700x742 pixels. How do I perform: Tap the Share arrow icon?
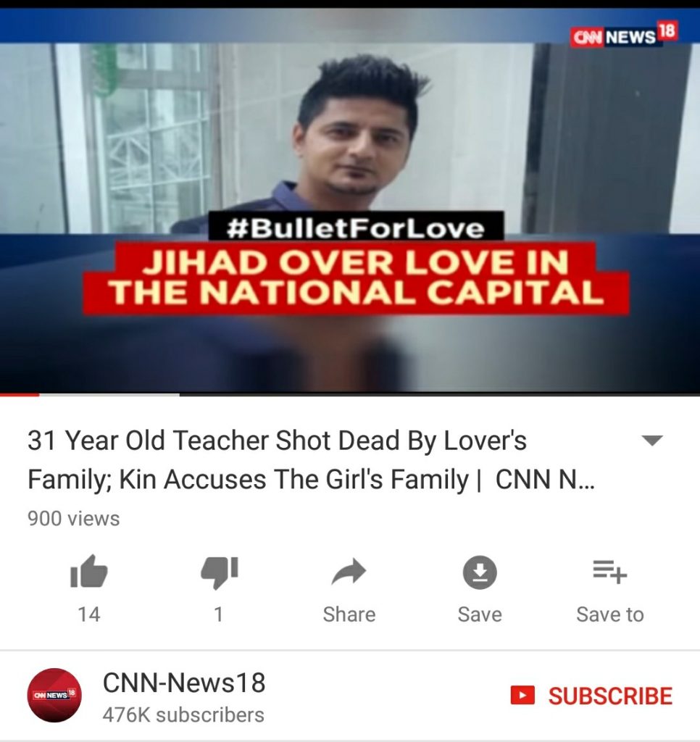[349, 572]
